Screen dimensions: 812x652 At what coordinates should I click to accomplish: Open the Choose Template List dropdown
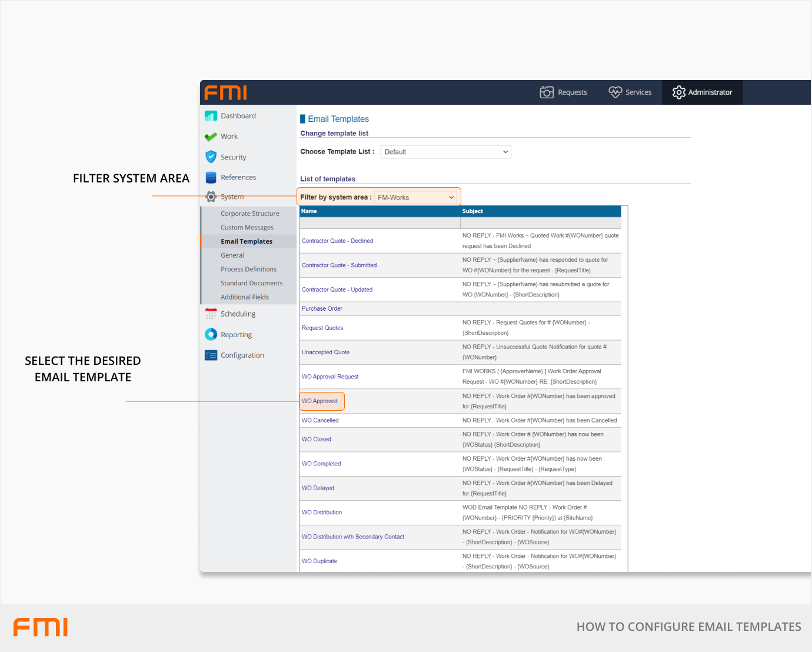pyautogui.click(x=445, y=152)
